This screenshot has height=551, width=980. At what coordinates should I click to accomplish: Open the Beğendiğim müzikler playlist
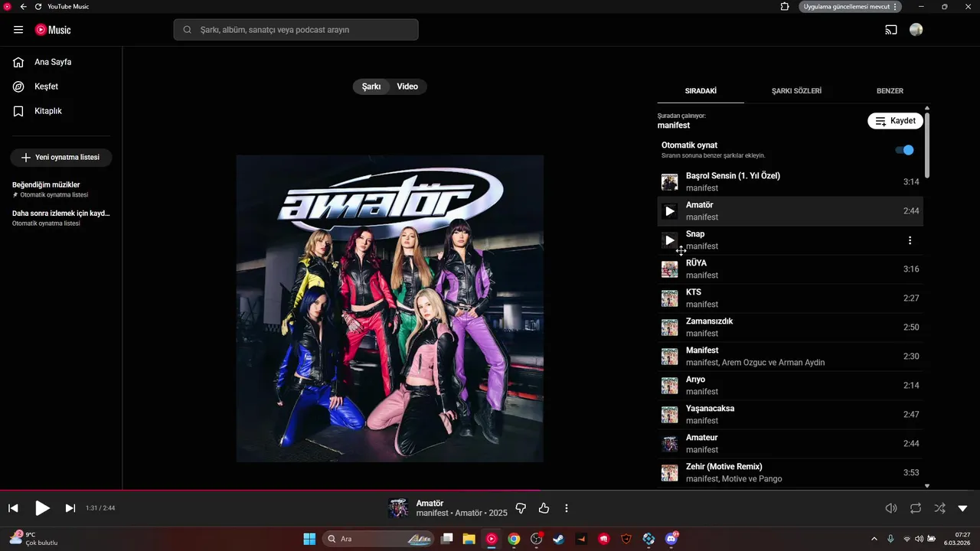tap(61, 189)
